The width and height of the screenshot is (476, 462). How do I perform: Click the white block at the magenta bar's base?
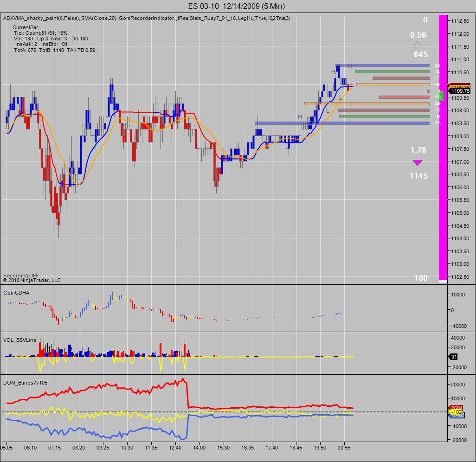point(443,282)
